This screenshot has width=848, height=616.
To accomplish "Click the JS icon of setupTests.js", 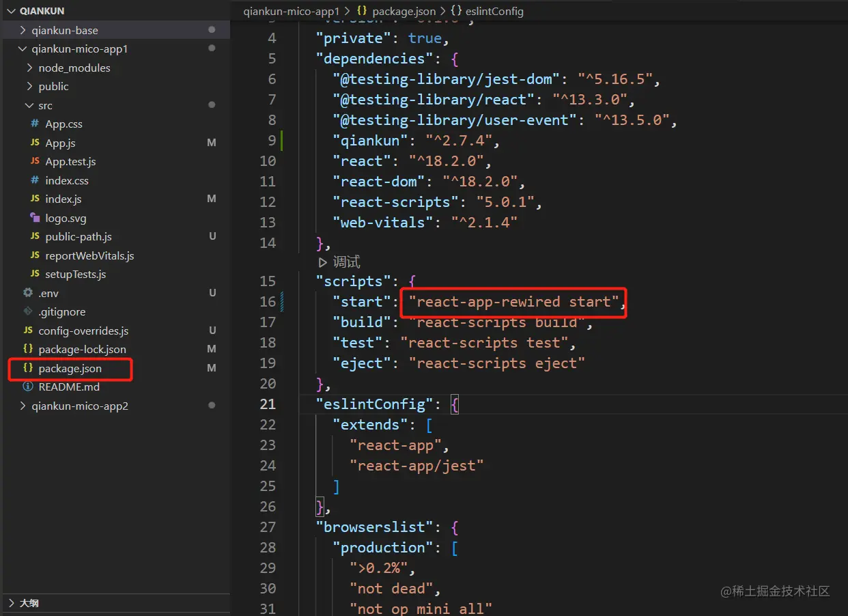I will point(35,274).
